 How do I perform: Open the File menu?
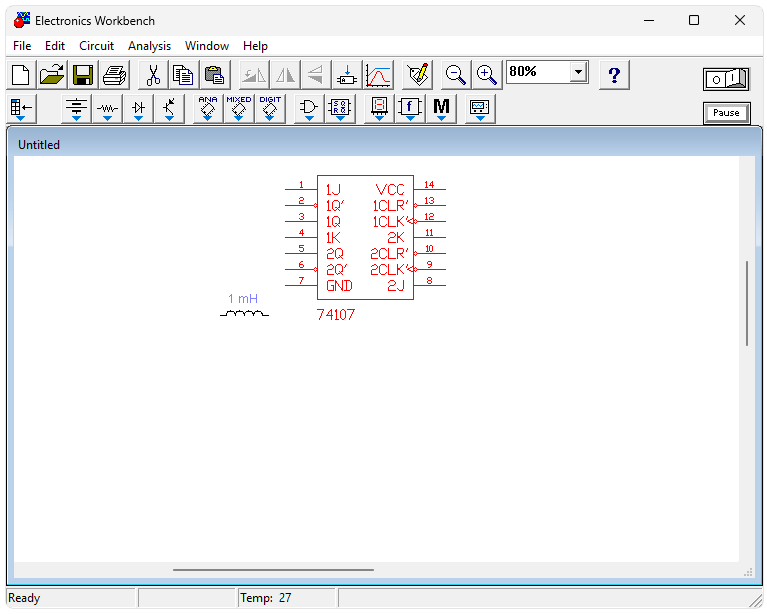(x=22, y=46)
